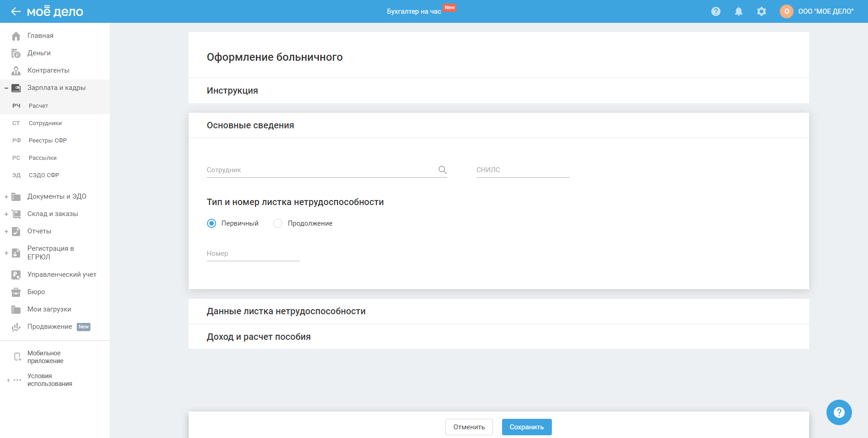Select the Продолжение radio button
The width and height of the screenshot is (868, 438).
point(278,223)
